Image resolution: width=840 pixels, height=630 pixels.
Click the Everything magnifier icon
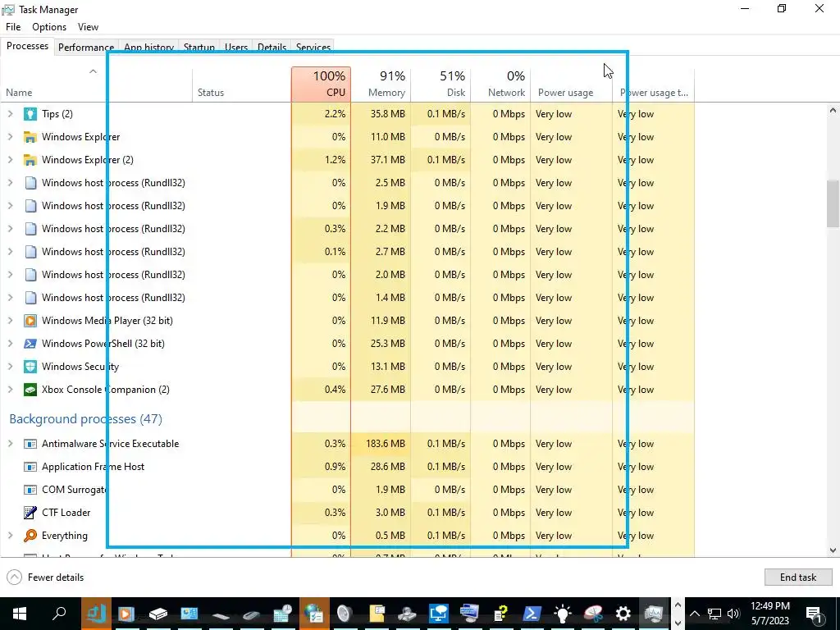[30, 536]
